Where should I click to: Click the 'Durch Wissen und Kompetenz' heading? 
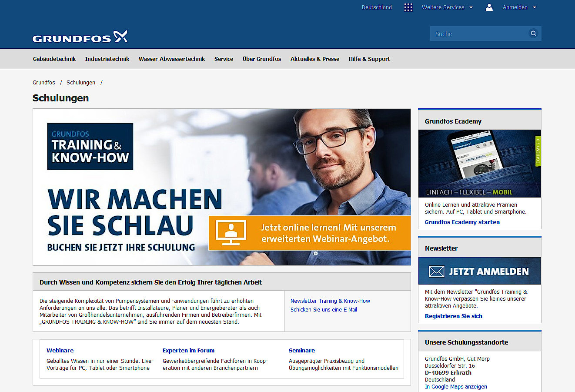point(150,282)
